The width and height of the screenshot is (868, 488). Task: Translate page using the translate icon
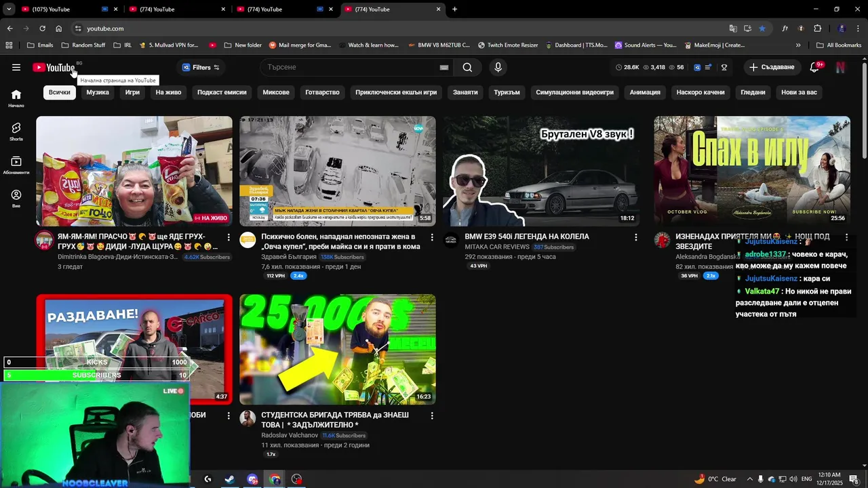(x=733, y=28)
